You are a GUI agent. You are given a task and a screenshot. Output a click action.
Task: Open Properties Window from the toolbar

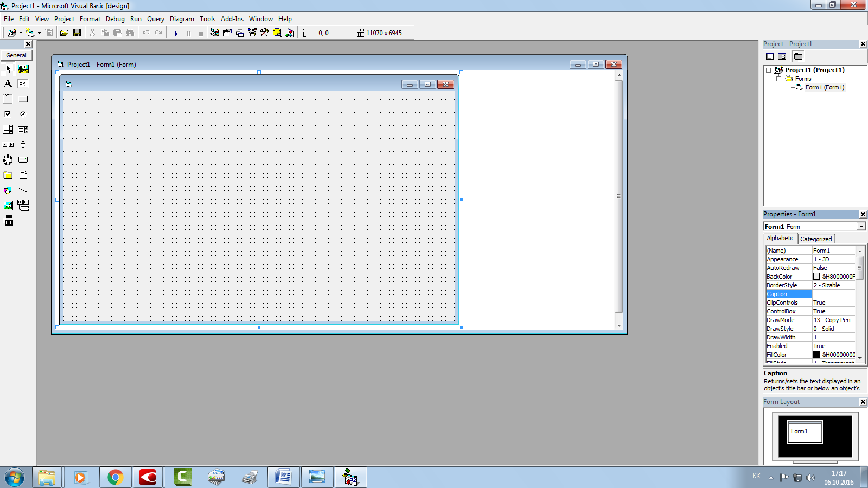(x=227, y=33)
